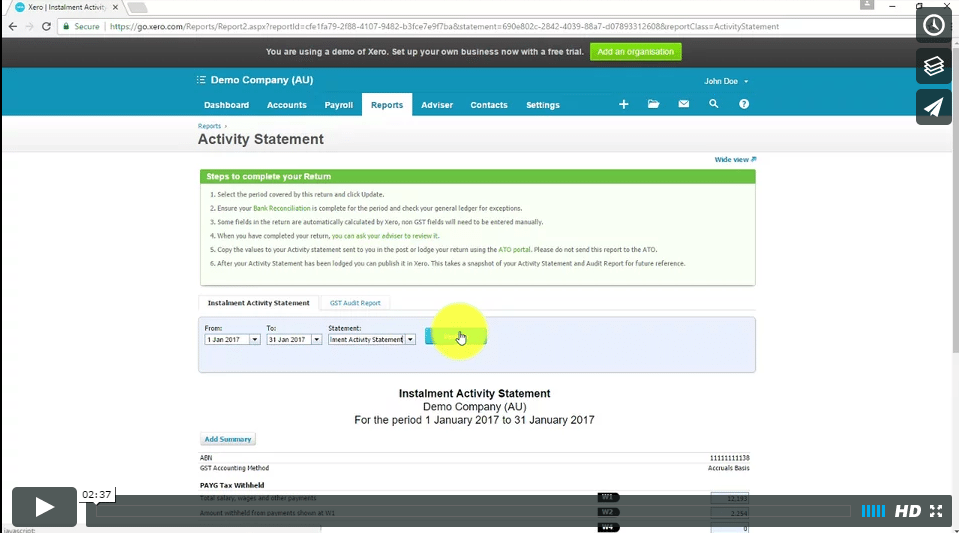959x533 pixels.
Task: Open the Contacts menu
Action: 489,105
